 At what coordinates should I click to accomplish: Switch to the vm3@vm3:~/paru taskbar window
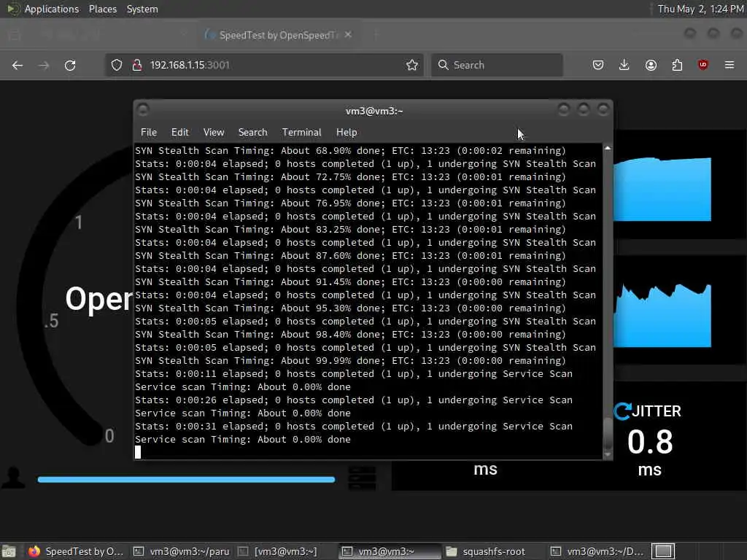[182, 551]
